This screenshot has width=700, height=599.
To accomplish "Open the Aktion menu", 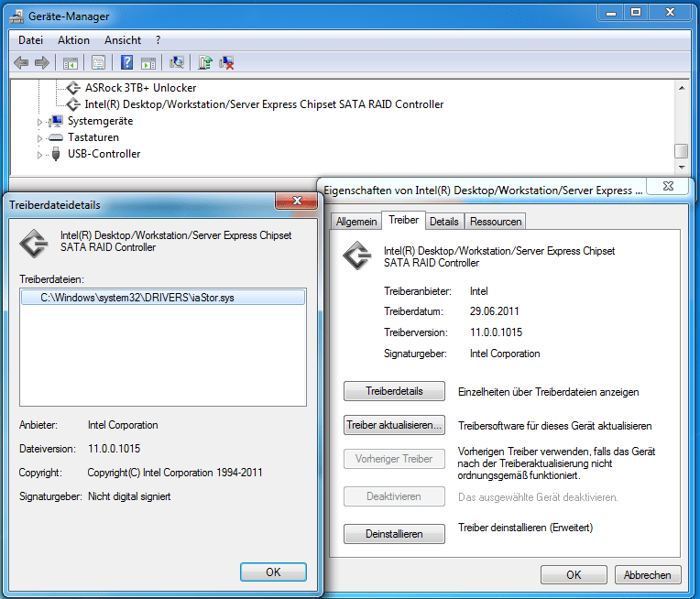I will pos(73,40).
